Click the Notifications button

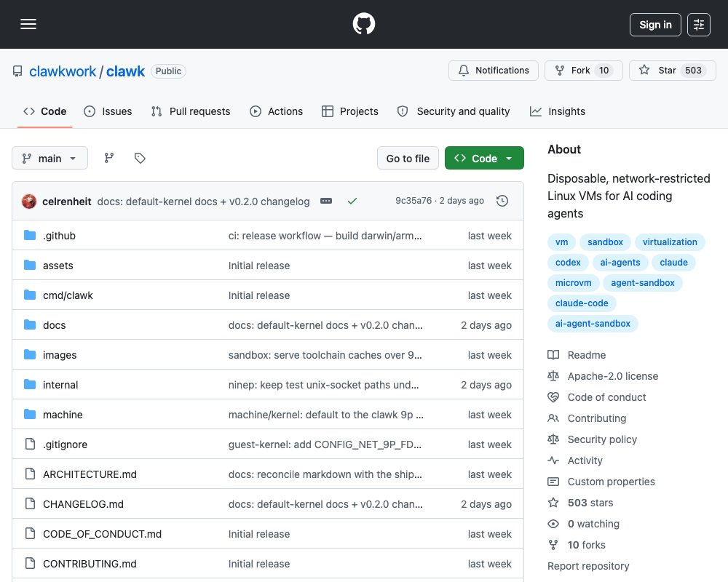494,71
